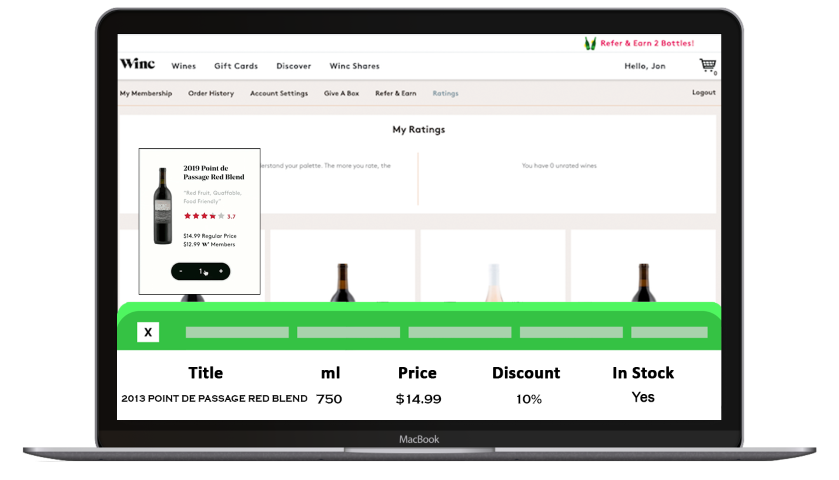Open Account Settings tab
Image resolution: width=839 pixels, height=480 pixels.
click(279, 93)
